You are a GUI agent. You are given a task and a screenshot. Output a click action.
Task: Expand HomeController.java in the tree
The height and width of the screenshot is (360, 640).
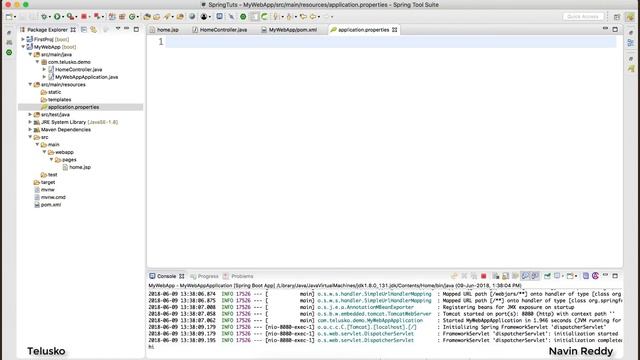(44, 69)
